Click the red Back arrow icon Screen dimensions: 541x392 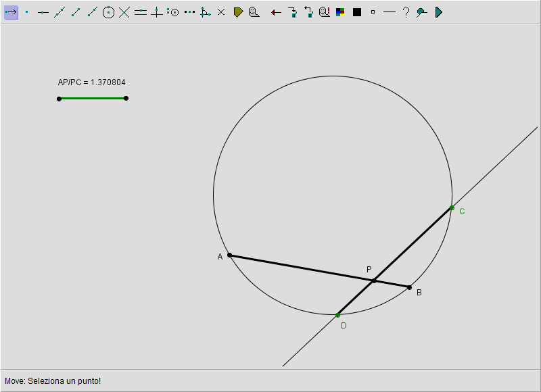click(x=276, y=13)
